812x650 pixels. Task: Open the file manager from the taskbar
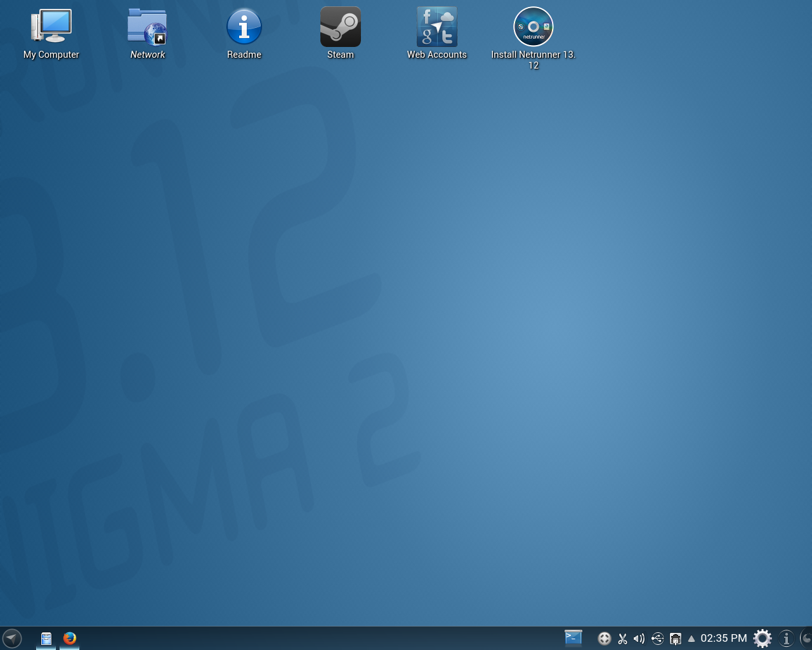(46, 639)
